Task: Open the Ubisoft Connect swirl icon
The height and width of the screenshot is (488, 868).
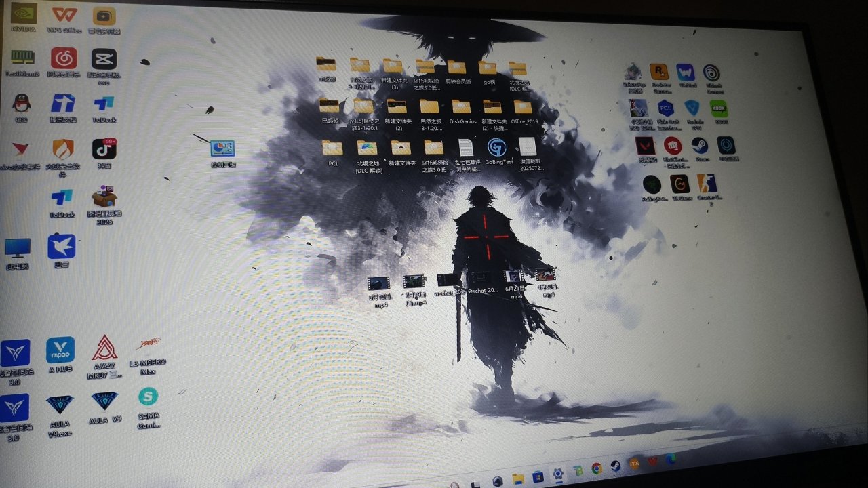Action: click(x=711, y=73)
